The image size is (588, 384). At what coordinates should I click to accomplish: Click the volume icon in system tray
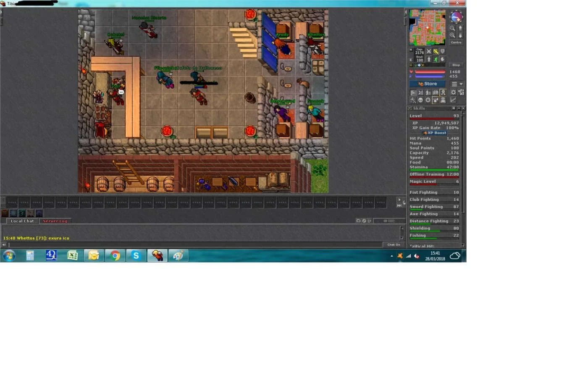click(x=417, y=256)
